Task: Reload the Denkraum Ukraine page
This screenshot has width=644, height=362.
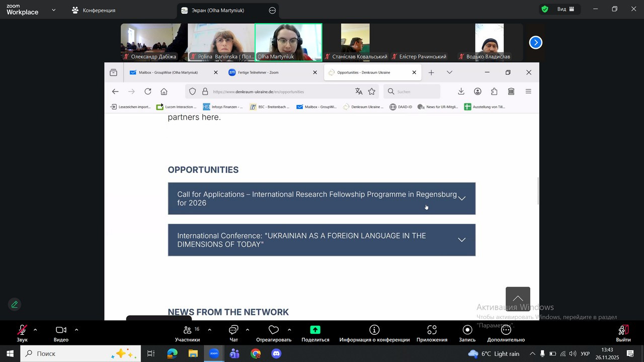Action: [x=148, y=92]
